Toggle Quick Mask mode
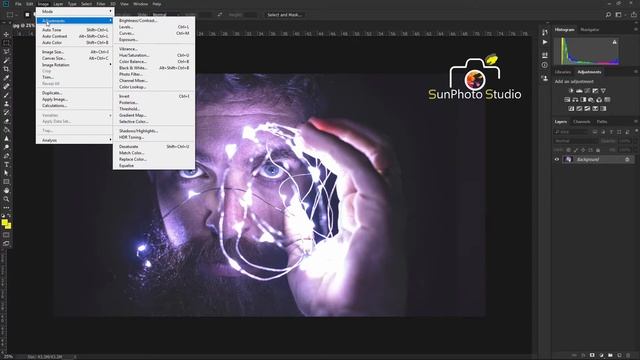Viewport: 640px width, 360px height. (x=6, y=235)
